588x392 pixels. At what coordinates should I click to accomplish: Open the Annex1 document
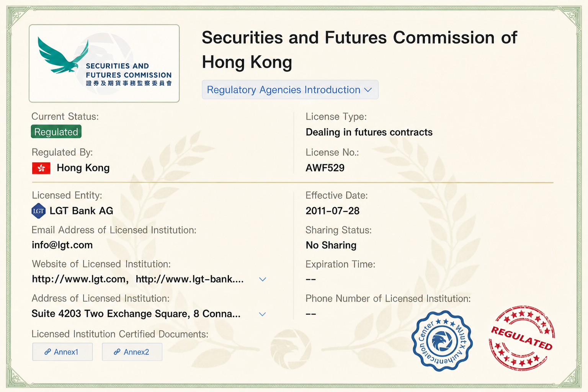[62, 352]
